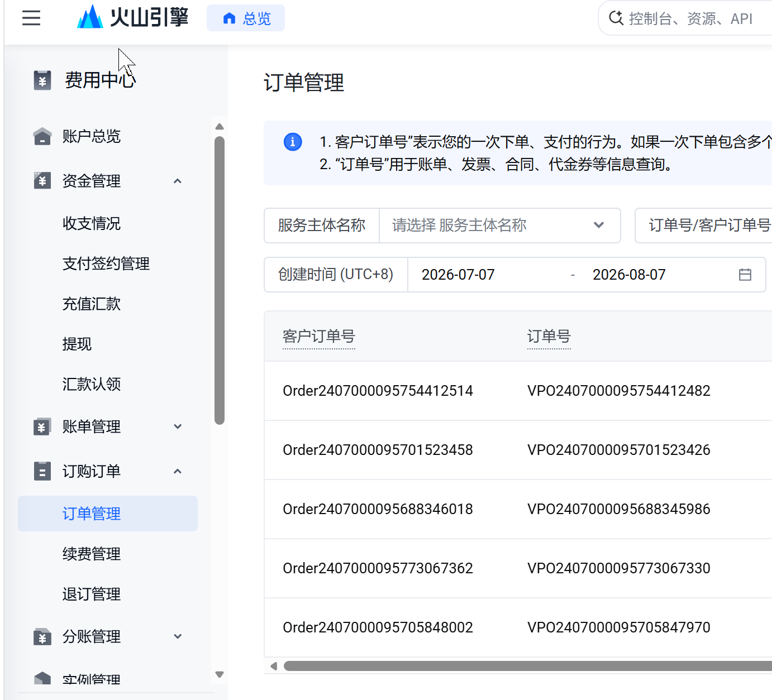Click the Volcano Engine logo
Image resolution: width=772 pixels, height=700 pixels.
pyautogui.click(x=132, y=17)
